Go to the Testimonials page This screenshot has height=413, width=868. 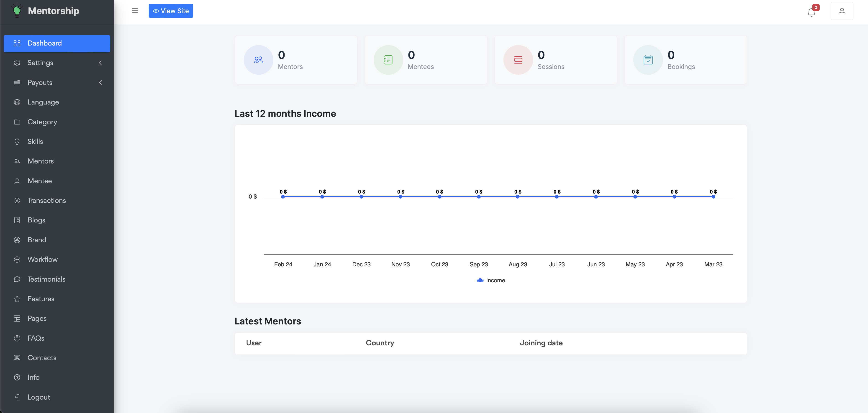[46, 279]
